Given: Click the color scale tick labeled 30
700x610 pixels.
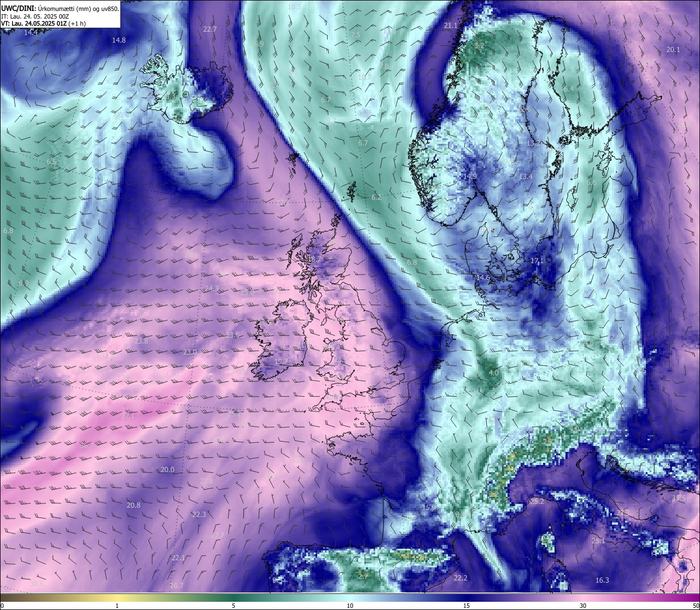Looking at the screenshot, I should 583,606.
